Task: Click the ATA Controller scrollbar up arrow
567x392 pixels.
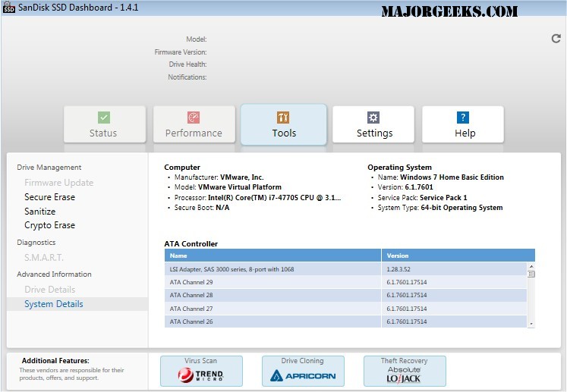Action: [531, 266]
